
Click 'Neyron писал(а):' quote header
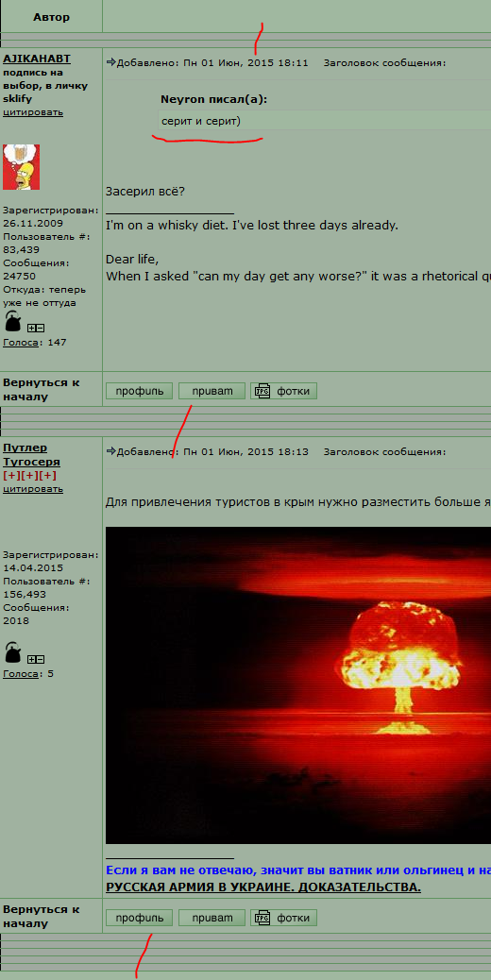click(x=213, y=99)
